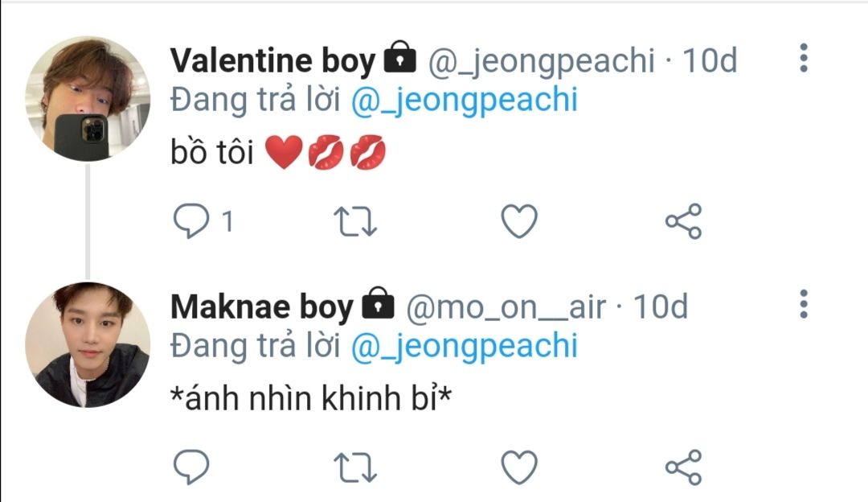868x502 pixels.
Task: Open @_jeongpeachi mention in Maknae boy's reply
Action: (465, 346)
